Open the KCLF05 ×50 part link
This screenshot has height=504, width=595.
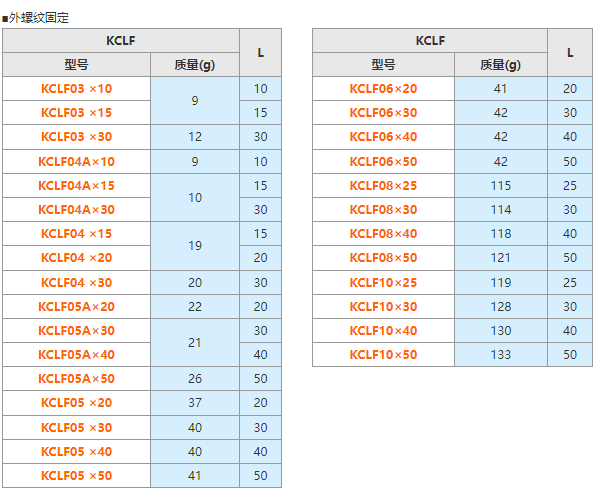coord(76,476)
